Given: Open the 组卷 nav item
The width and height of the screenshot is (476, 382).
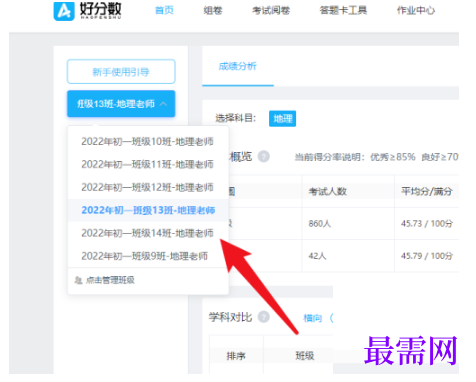Looking at the screenshot, I should pyautogui.click(x=213, y=10).
